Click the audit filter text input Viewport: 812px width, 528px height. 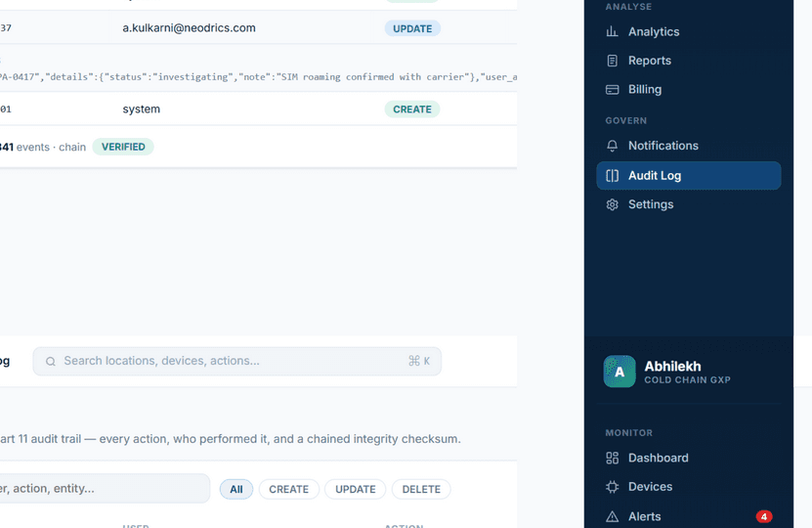click(104, 489)
